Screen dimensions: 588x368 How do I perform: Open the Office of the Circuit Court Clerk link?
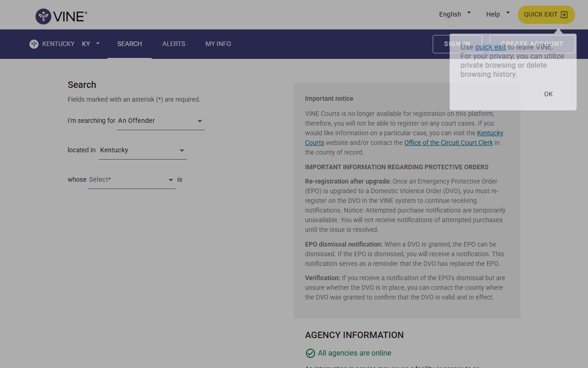click(448, 143)
